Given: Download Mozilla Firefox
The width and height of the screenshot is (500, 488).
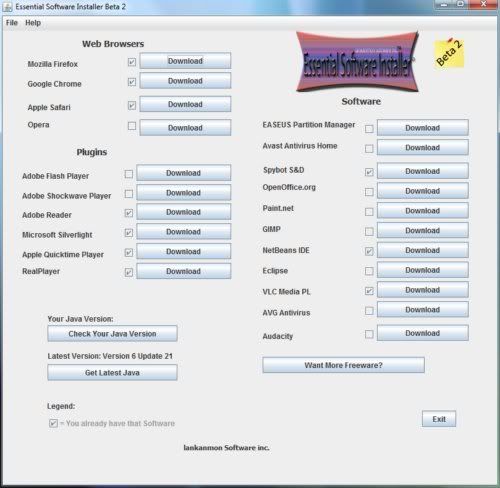Looking at the screenshot, I should click(185, 61).
